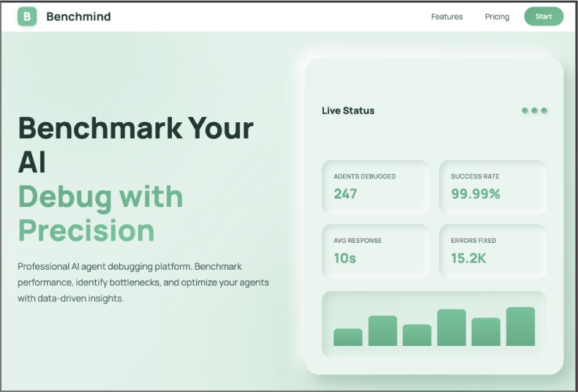Screen dimensions: 578x392
Task: Select the Success Rate 99.99% card
Action: click(x=492, y=187)
